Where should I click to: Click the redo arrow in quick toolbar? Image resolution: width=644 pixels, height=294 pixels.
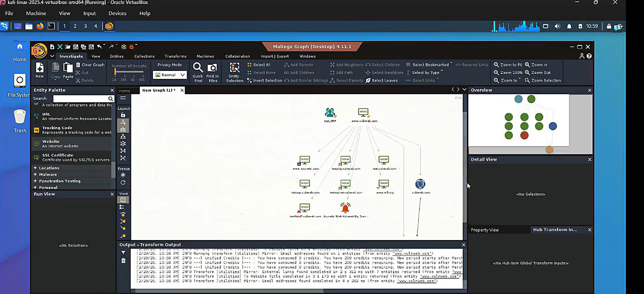(x=112, y=46)
